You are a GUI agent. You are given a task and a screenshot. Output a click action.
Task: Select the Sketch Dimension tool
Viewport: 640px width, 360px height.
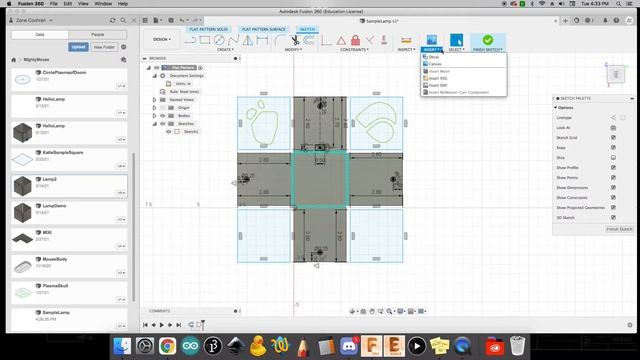pyautogui.click(x=262, y=40)
